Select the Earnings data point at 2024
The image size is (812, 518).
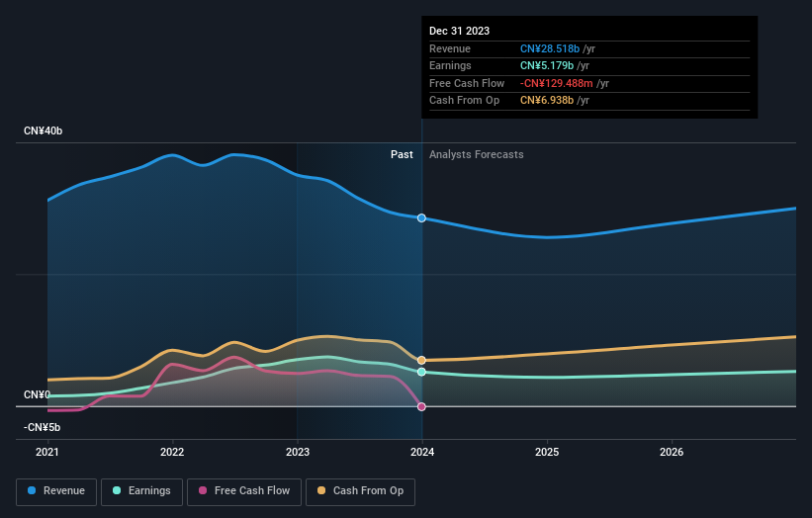point(421,372)
